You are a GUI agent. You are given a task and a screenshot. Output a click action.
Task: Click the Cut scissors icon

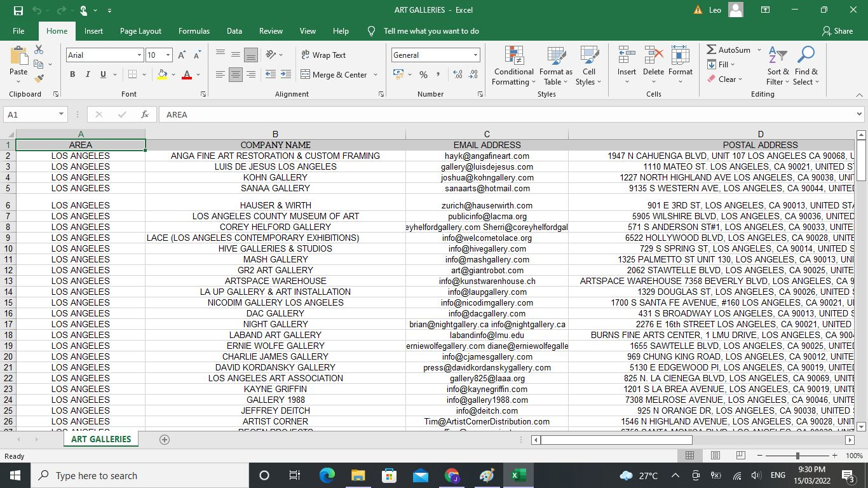point(39,50)
